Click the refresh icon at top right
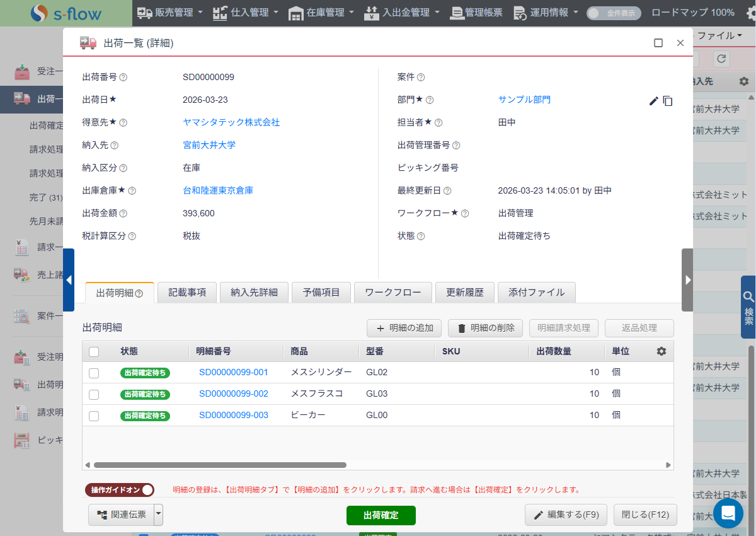Viewport: 756px width, 536px height. (721, 59)
